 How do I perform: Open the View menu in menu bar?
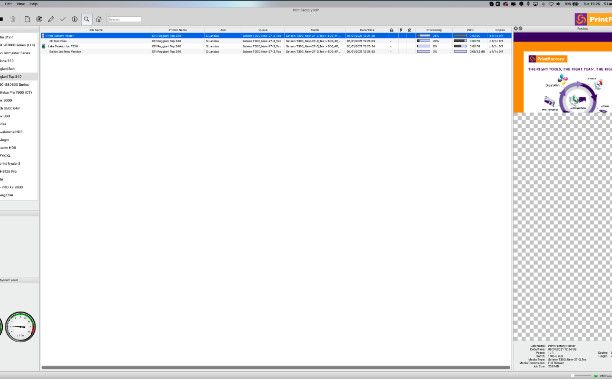tap(21, 4)
